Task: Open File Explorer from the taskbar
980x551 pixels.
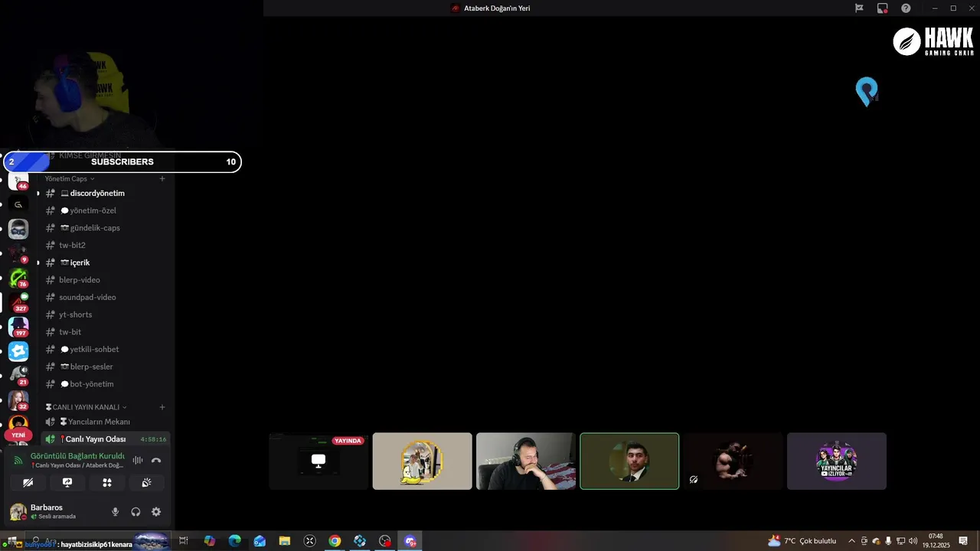Action: coord(285,541)
